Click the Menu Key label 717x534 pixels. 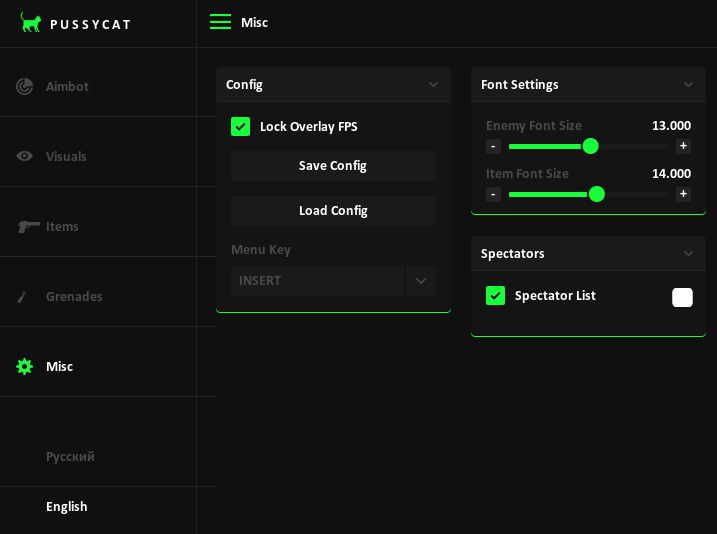[261, 250]
